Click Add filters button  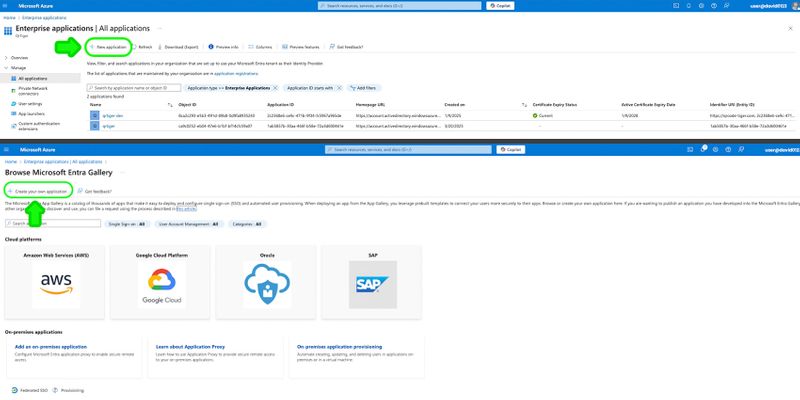point(364,88)
